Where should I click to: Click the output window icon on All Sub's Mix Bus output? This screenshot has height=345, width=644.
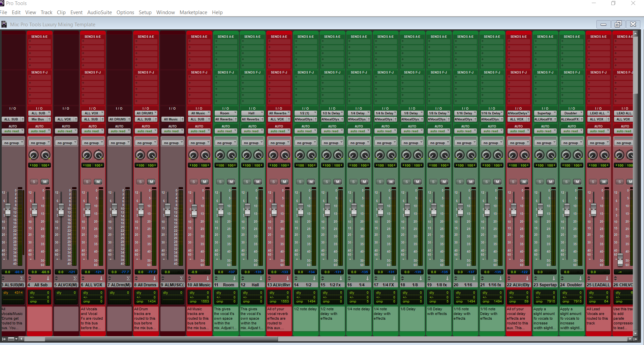click(x=49, y=119)
